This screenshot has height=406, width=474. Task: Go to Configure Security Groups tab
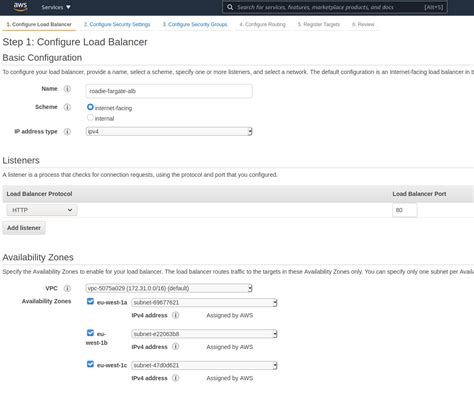coord(195,24)
